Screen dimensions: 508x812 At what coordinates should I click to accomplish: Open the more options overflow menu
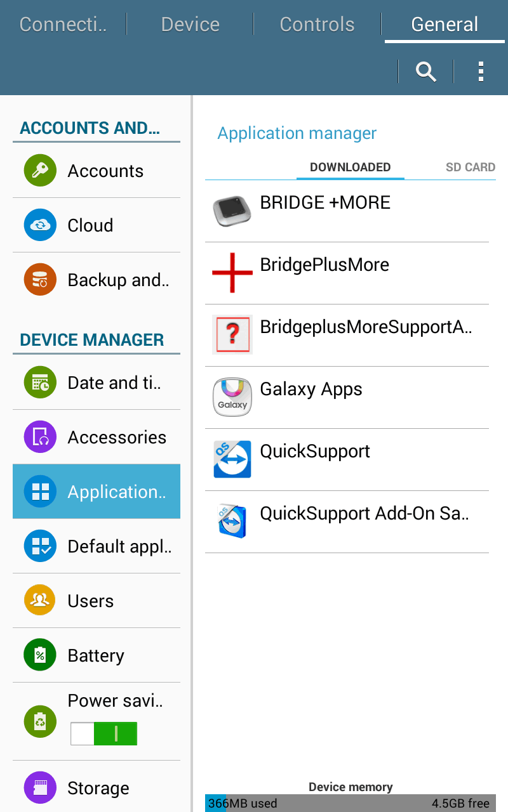pos(481,71)
